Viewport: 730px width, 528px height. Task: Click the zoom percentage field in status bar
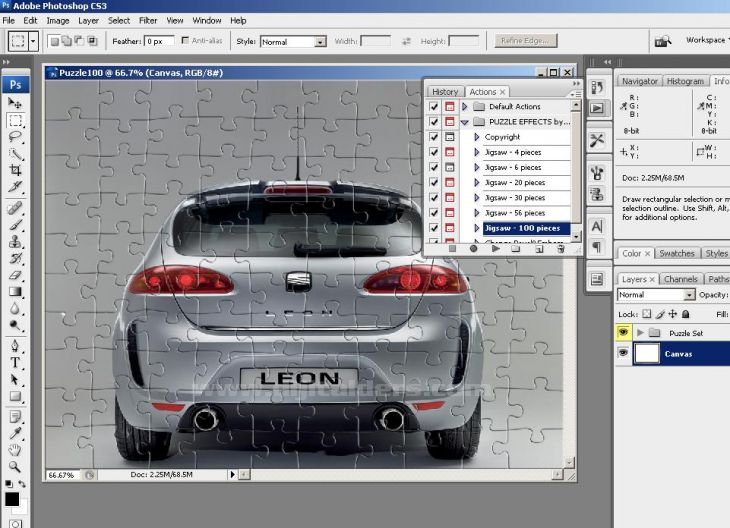tap(64, 475)
